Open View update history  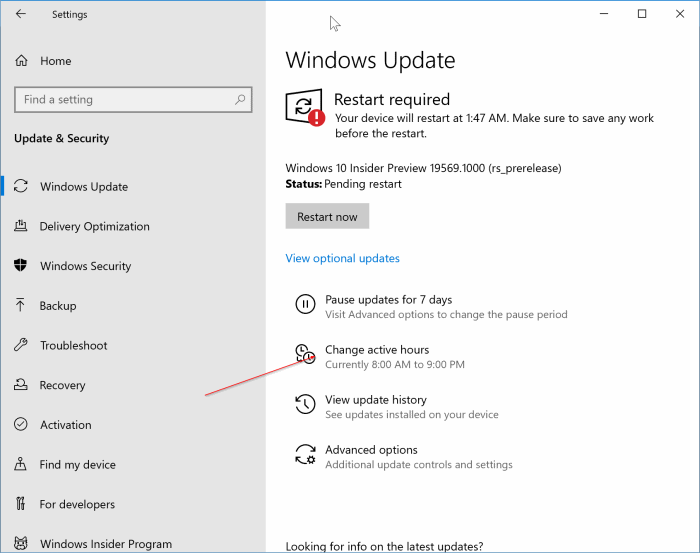[376, 399]
